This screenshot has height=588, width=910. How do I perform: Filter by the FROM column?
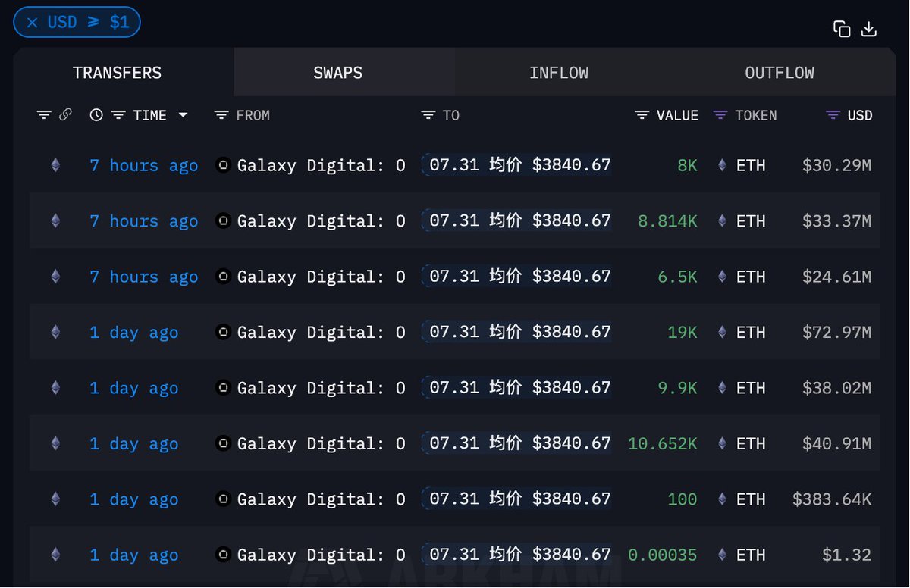pyautogui.click(x=221, y=115)
